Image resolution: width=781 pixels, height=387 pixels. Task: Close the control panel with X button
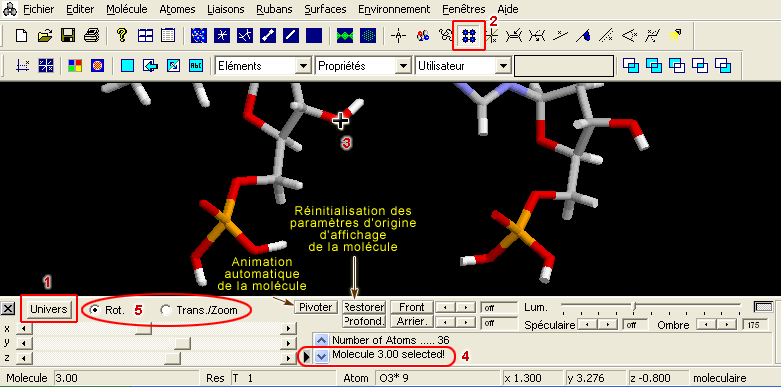7,309
